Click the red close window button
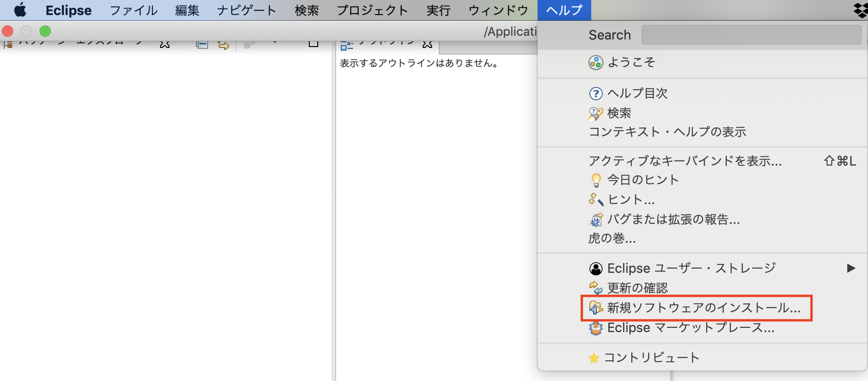The width and height of the screenshot is (868, 381). coord(8,31)
